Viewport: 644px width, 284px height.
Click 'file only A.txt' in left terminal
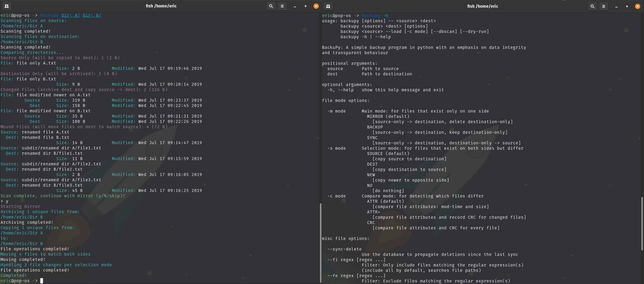pyautogui.click(x=36, y=63)
